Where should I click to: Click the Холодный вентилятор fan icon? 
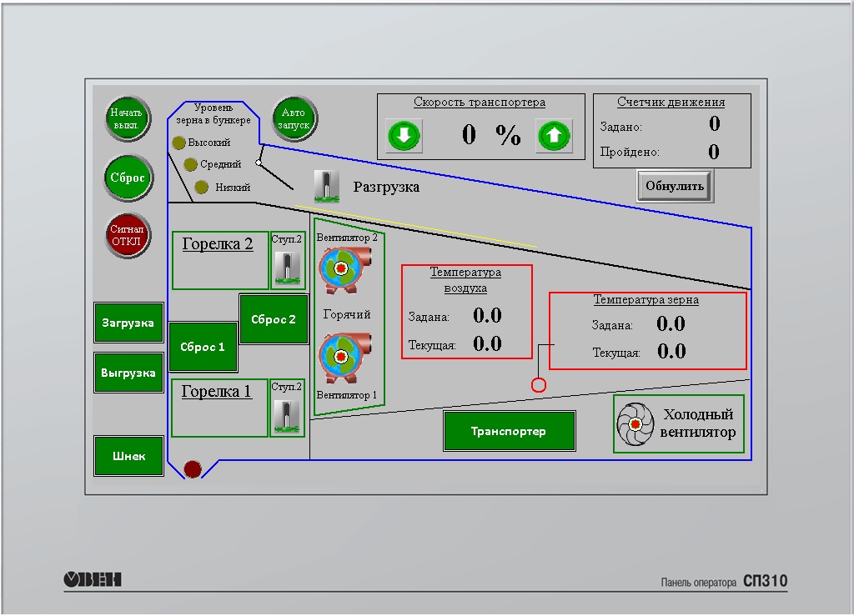tap(635, 424)
